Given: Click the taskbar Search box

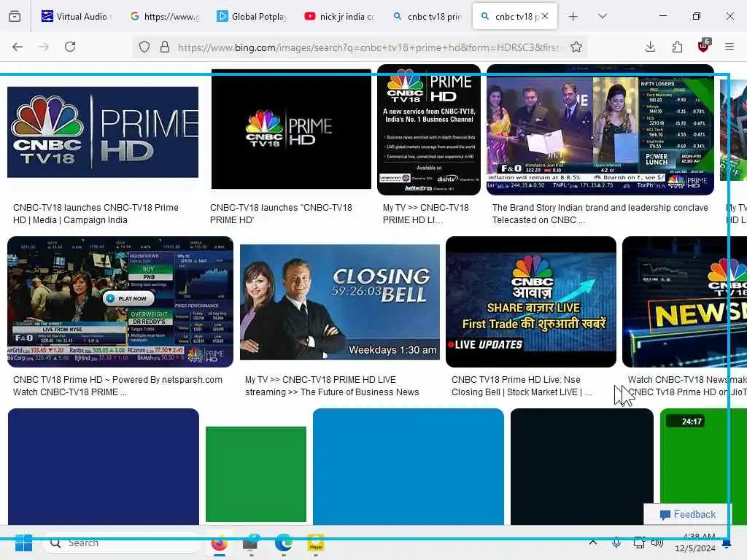Looking at the screenshot, I should tap(122, 542).
